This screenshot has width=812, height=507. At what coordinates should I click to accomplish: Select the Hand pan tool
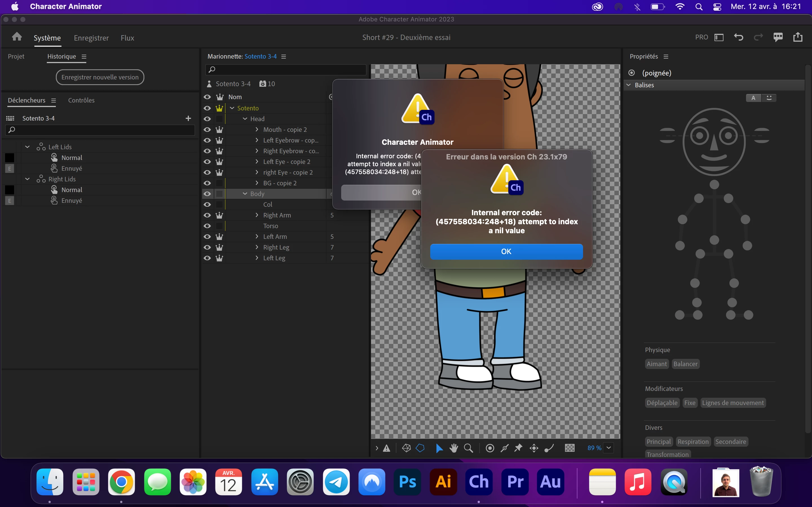454,448
